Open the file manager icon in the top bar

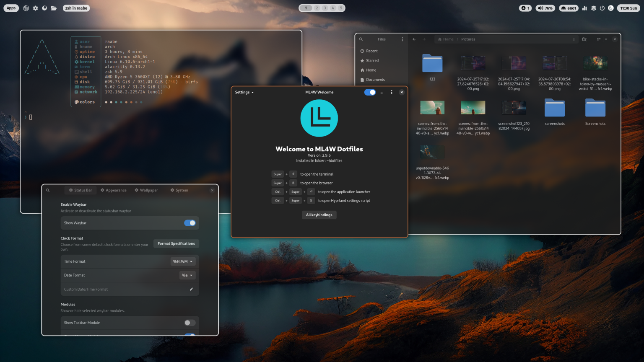tap(54, 8)
